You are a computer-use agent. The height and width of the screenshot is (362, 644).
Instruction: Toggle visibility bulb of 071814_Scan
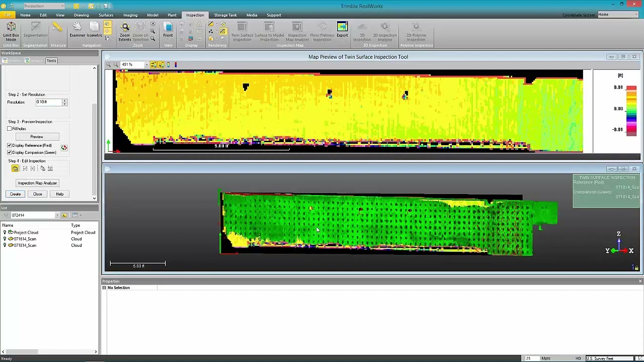pyautogui.click(x=5, y=245)
